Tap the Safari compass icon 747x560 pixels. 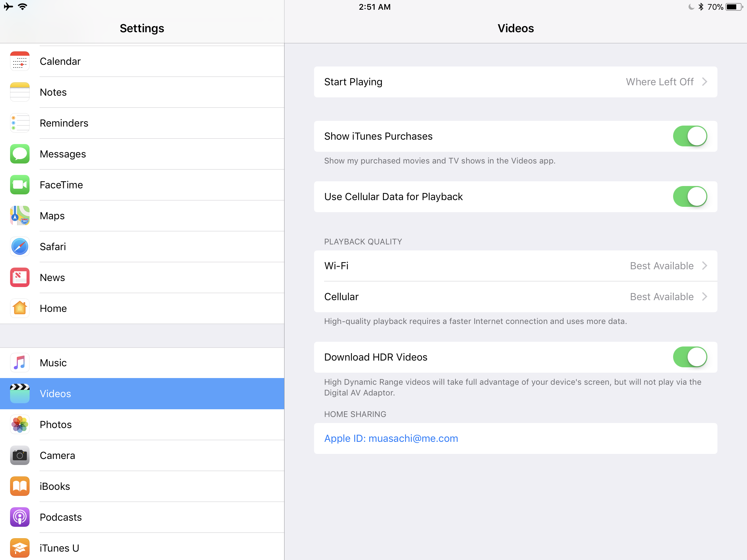[19, 246]
